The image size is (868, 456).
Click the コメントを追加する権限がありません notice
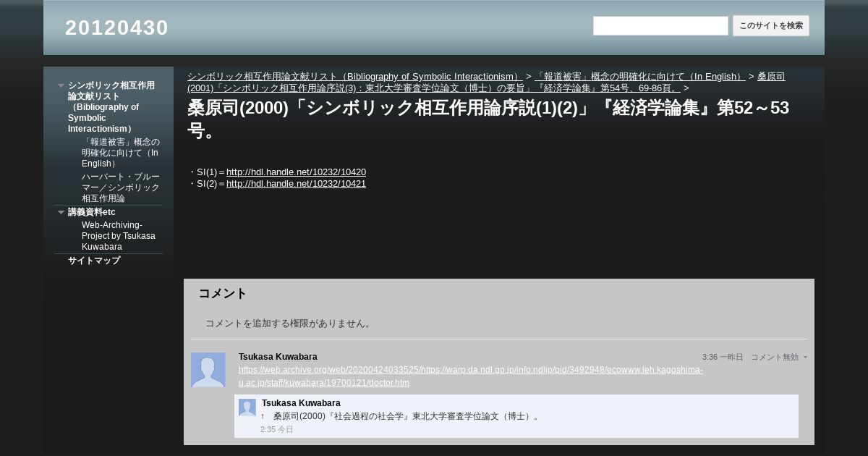tap(290, 324)
